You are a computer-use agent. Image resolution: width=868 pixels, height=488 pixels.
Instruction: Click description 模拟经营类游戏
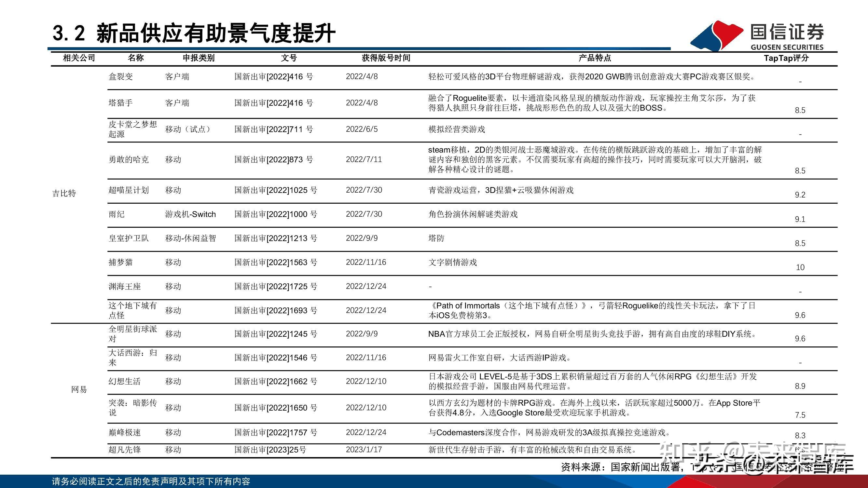click(457, 129)
